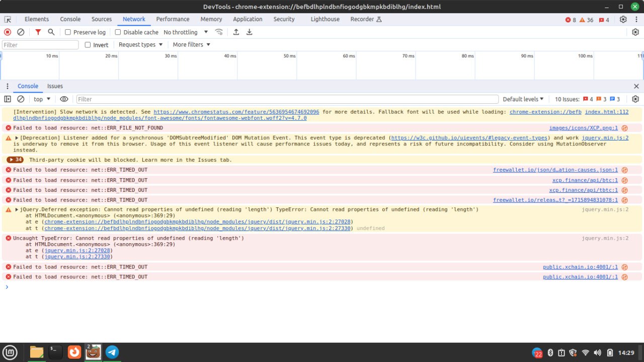Screen dimensions: 644x362
Task: Open the chromestatus.com feature link
Action: point(236,112)
